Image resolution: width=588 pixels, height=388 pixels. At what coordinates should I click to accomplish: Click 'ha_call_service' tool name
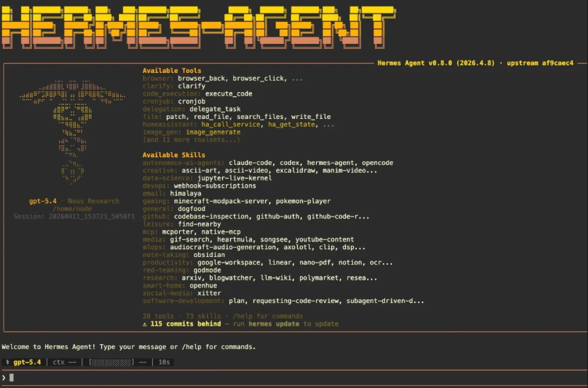231,125
